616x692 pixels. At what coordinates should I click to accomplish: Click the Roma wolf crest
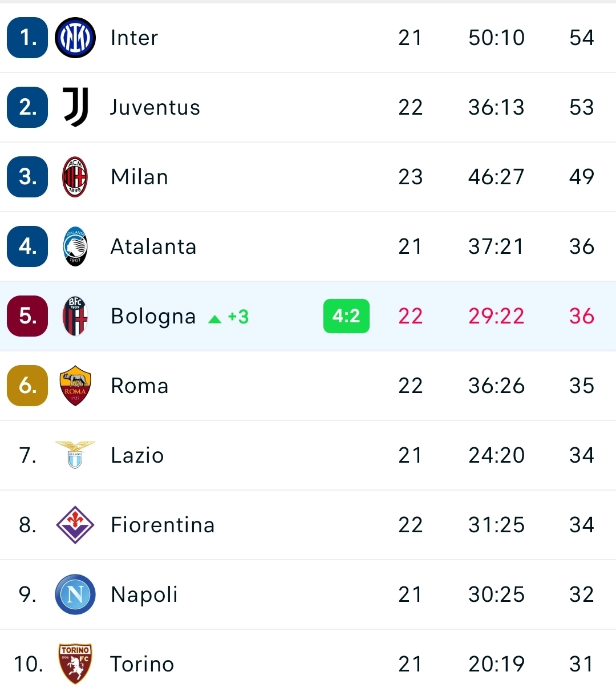click(x=75, y=386)
